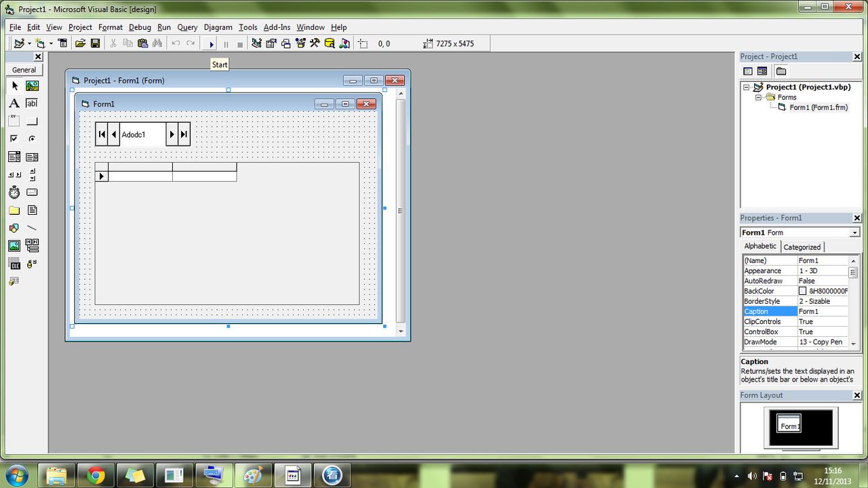Image resolution: width=868 pixels, height=488 pixels.
Task: Click Save Project toolbar icon
Action: point(95,43)
